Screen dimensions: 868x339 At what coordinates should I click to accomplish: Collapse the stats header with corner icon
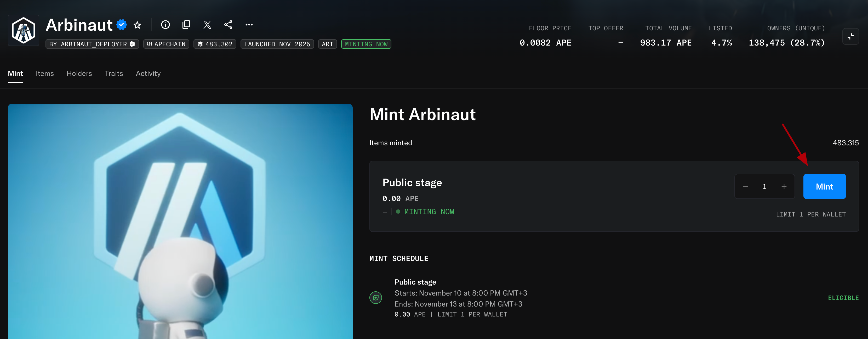(850, 36)
